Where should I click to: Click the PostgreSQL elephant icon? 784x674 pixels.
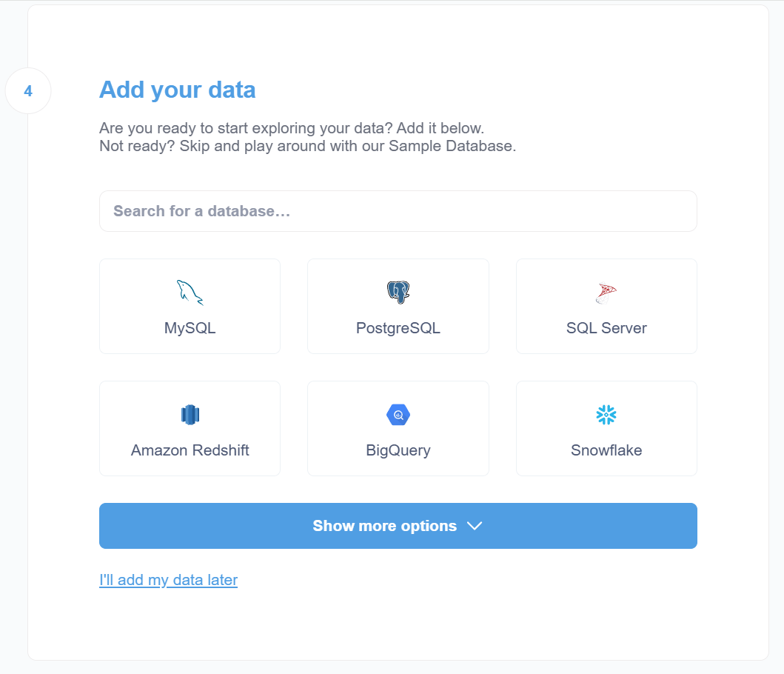(398, 292)
